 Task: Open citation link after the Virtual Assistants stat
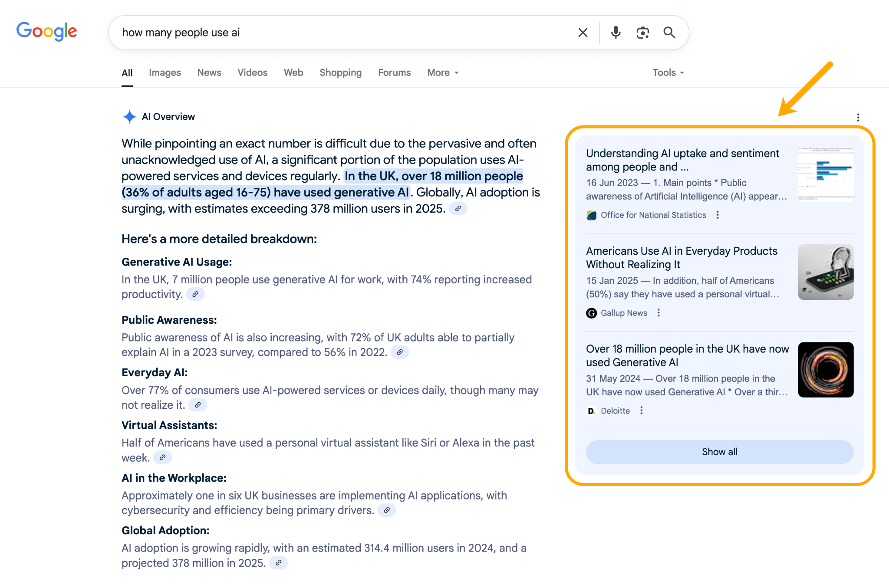[163, 457]
